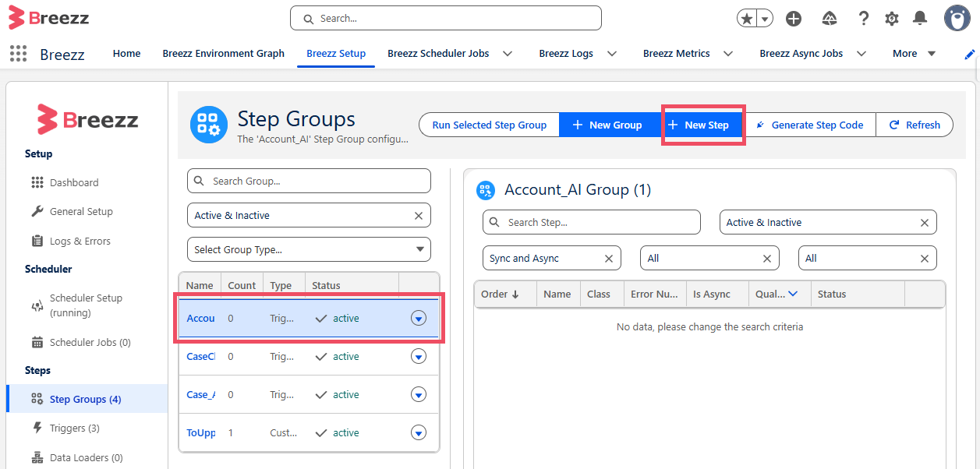Viewport: 980px width, 469px height.
Task: Open the Breezz Logs tab
Action: pyautogui.click(x=566, y=54)
